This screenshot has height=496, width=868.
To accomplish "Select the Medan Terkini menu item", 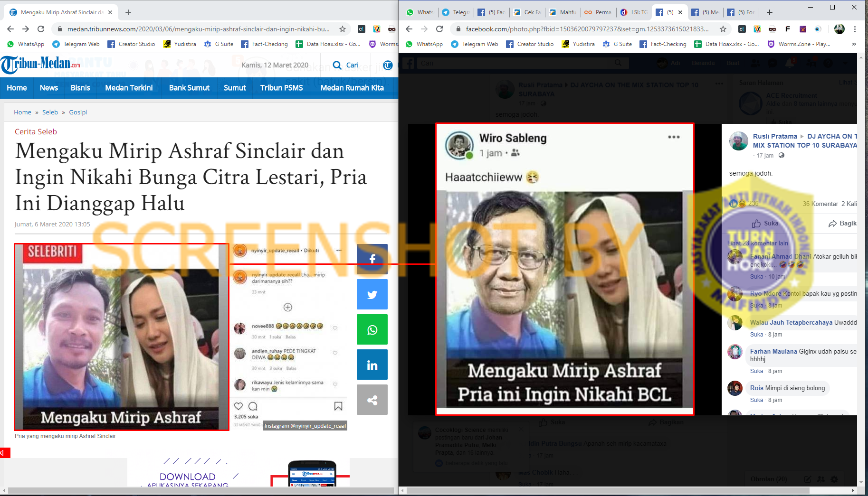I will [x=129, y=88].
